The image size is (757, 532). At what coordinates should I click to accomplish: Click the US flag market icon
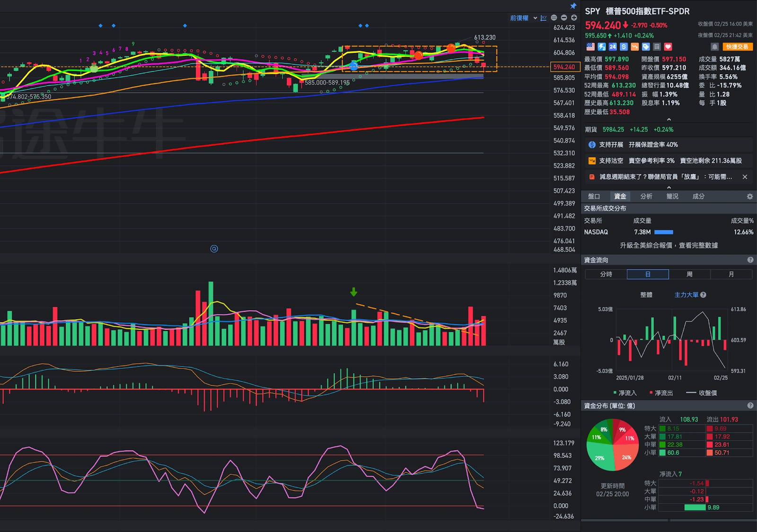[x=590, y=47]
